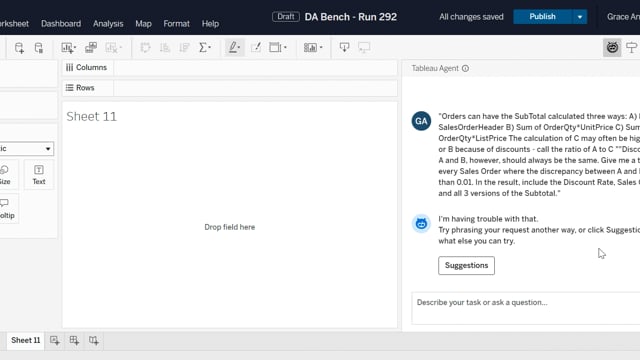Open the Totals sigma menu
Viewport: 640px width, 360px height.
click(x=205, y=48)
